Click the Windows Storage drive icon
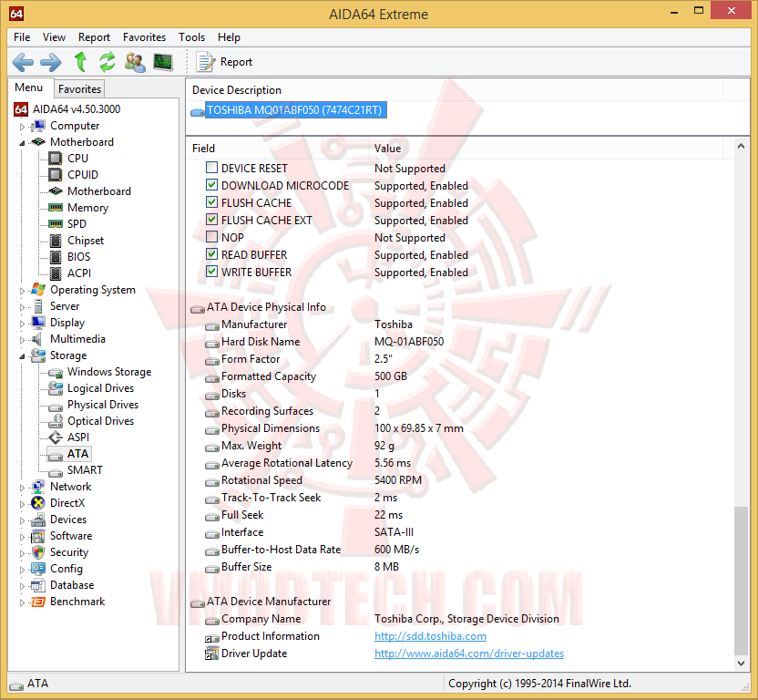This screenshot has height=700, width=758. click(x=56, y=373)
